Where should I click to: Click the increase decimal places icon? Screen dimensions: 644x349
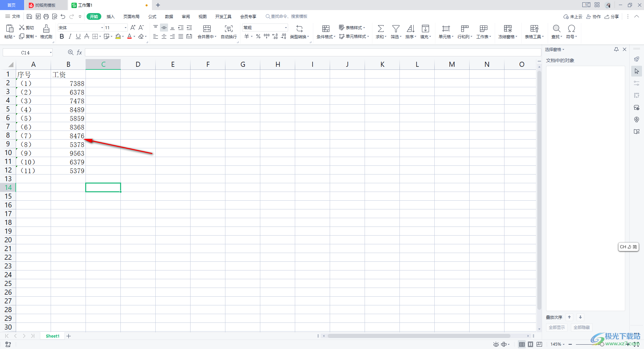pos(275,36)
